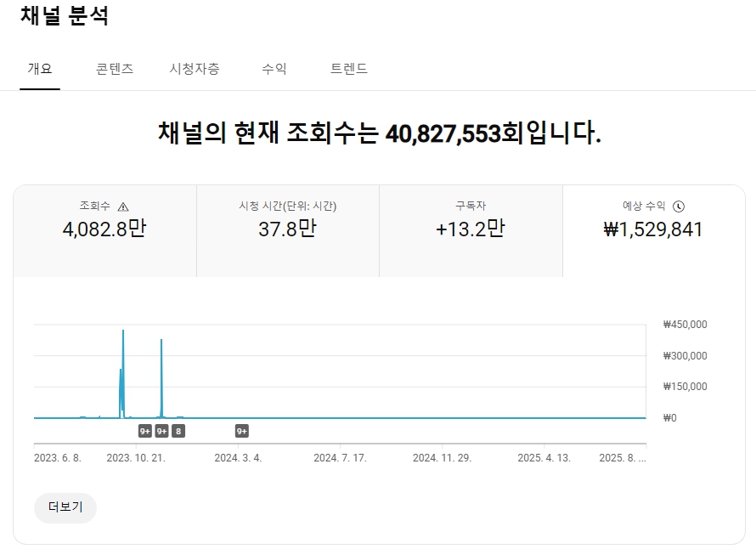Image resolution: width=756 pixels, height=549 pixels.
Task: Select the 예상 수익 metric card
Action: pyautogui.click(x=653, y=230)
